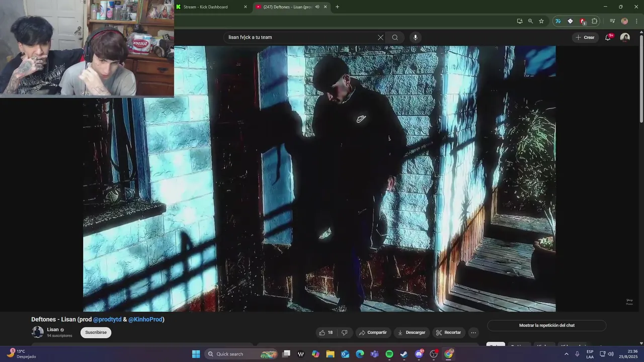Subscribe to Lisan with Suscribirse
644x362 pixels.
click(x=96, y=332)
